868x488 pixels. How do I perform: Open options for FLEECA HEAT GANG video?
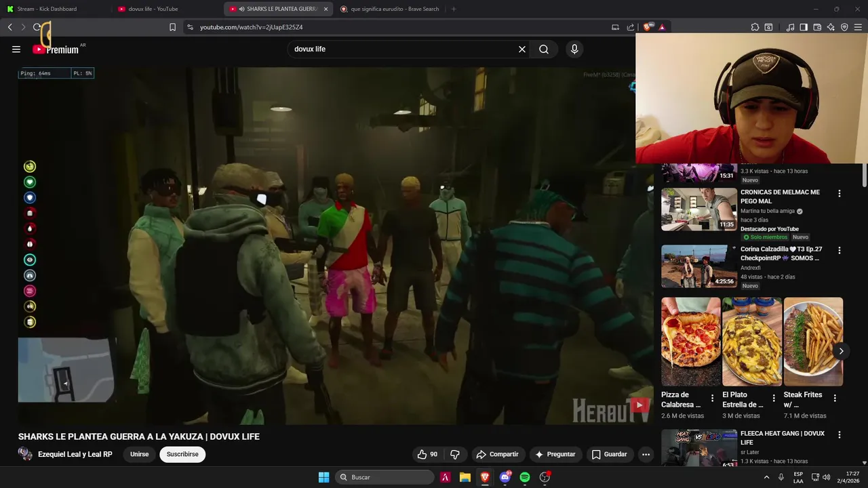(x=840, y=434)
